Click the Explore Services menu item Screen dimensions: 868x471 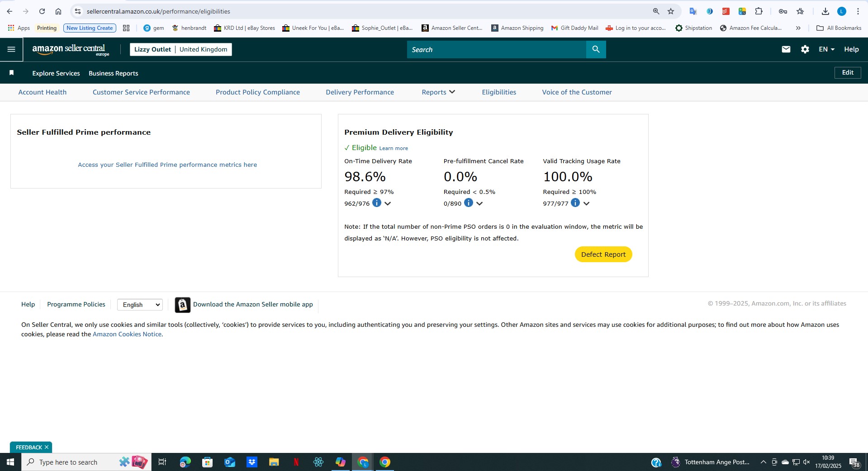coord(56,73)
